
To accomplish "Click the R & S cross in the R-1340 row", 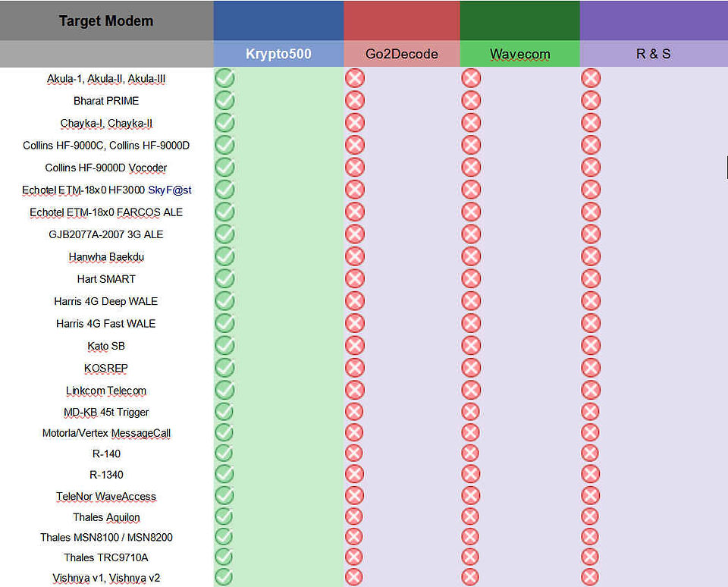I will 590,474.
